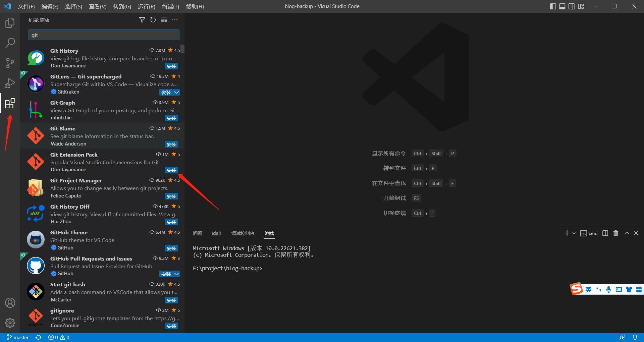Expand GitHub Pull Requests install dropdown arrow

(x=176, y=274)
